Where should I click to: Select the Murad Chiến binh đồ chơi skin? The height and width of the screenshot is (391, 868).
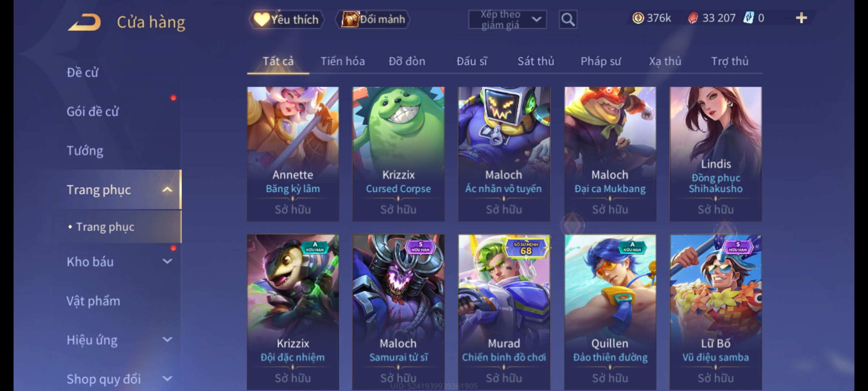[x=504, y=311]
